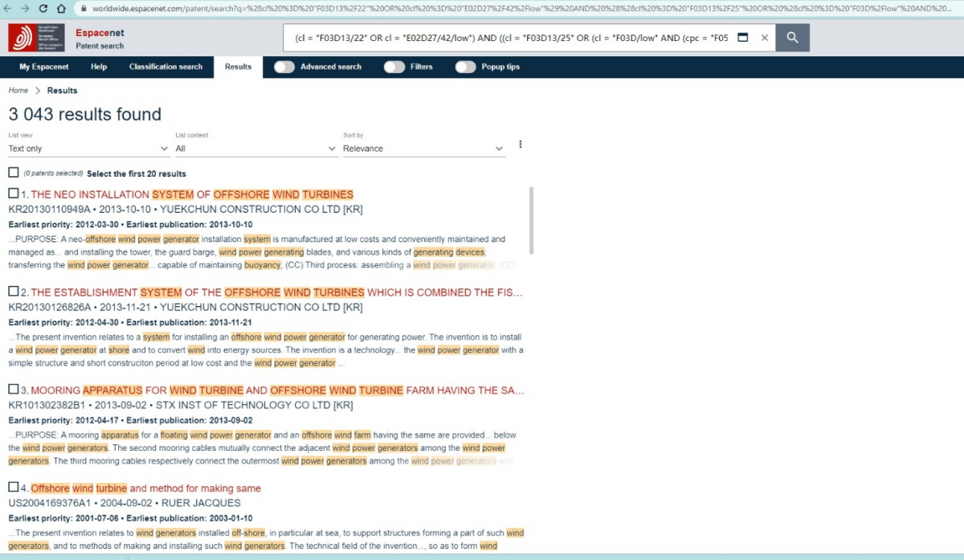Open the query editor window icon

point(742,38)
